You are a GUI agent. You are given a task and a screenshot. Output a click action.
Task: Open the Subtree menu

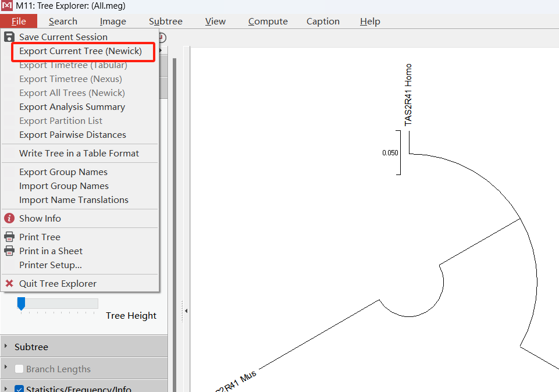(166, 22)
